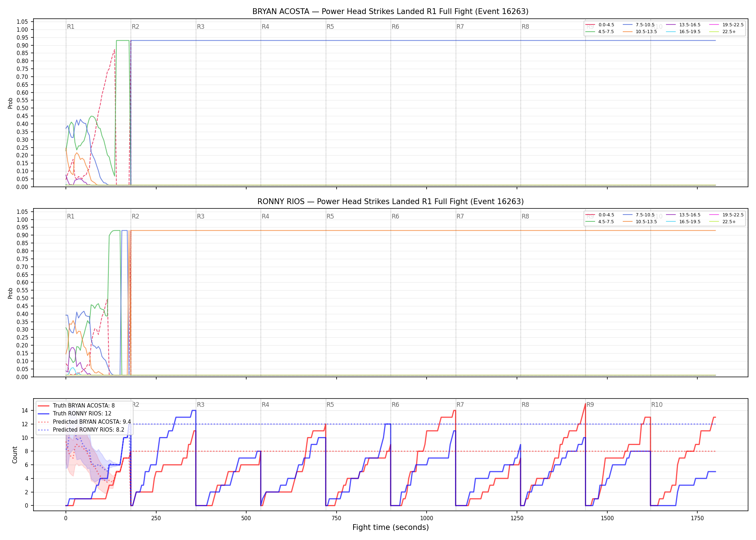Click the R7 round marker in top chart
This screenshot has width=756, height=540.
click(x=460, y=27)
